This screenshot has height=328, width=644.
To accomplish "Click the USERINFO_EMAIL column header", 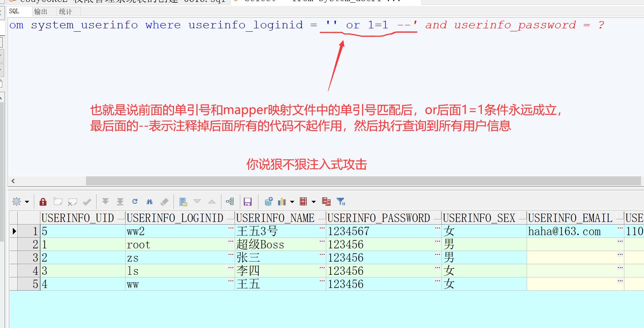I will 575,218.
